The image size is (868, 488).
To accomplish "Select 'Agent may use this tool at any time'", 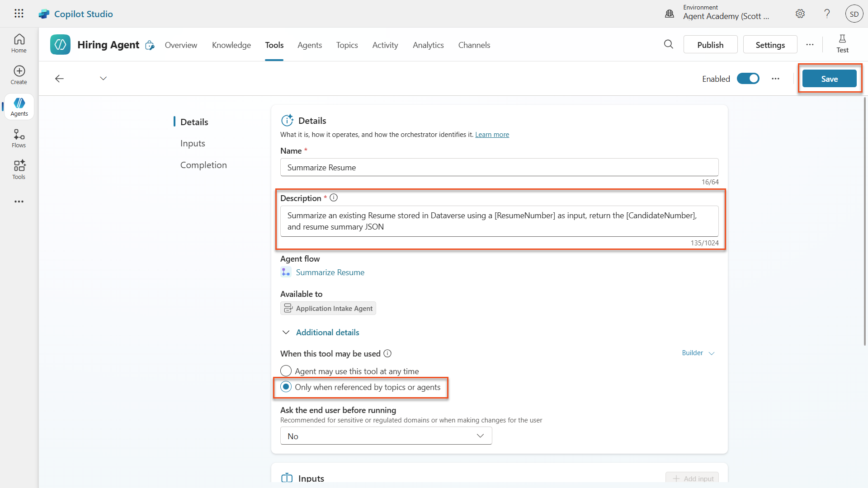I will click(x=286, y=371).
